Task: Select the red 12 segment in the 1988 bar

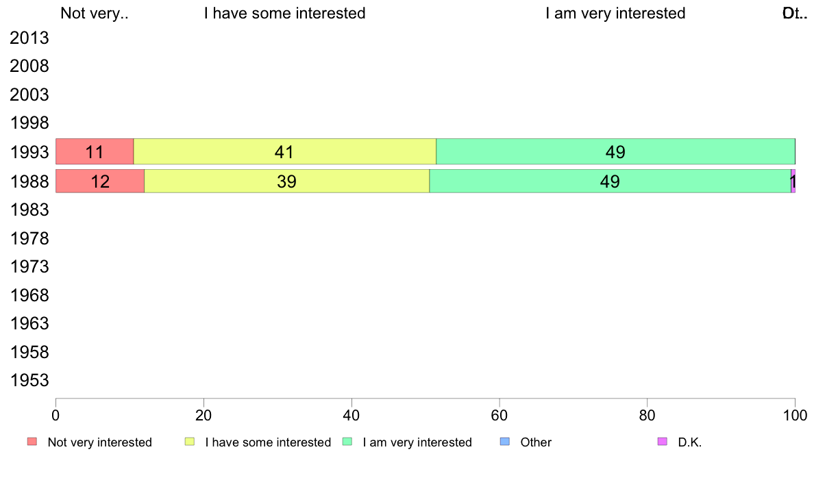Action: coord(100,181)
